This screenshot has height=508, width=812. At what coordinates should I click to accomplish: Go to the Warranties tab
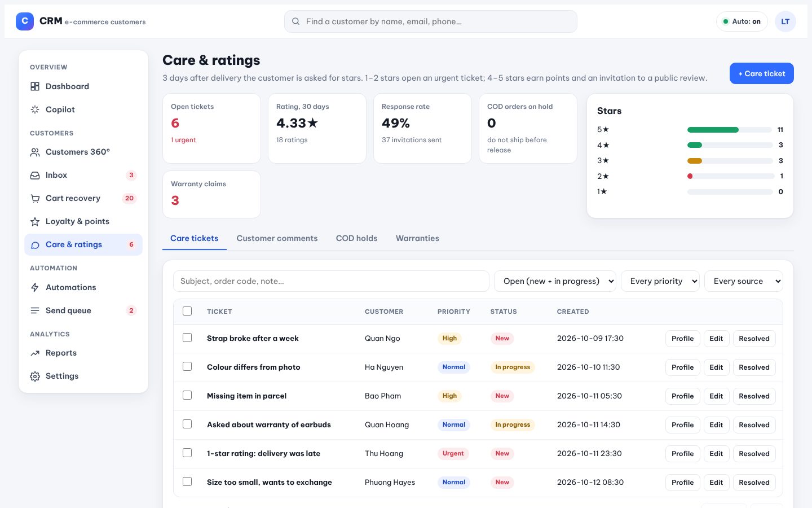417,238
